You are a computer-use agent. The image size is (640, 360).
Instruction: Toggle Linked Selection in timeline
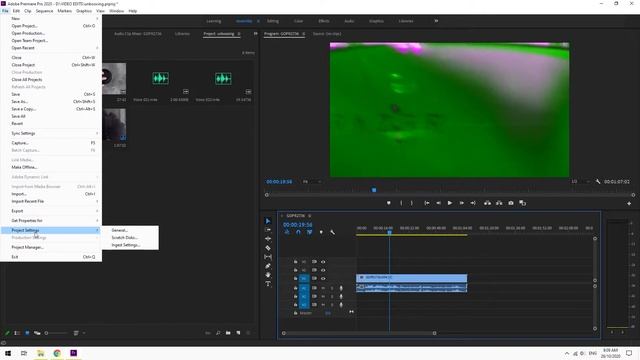click(x=309, y=232)
